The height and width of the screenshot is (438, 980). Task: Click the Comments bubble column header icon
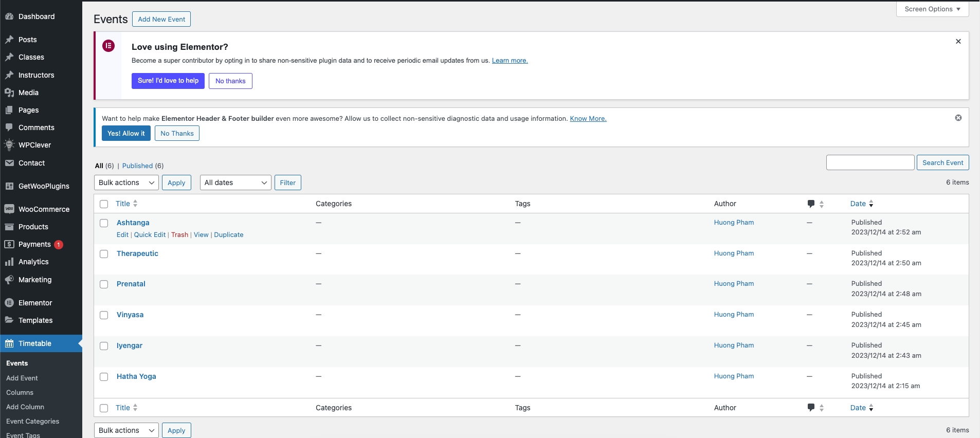pyautogui.click(x=811, y=204)
